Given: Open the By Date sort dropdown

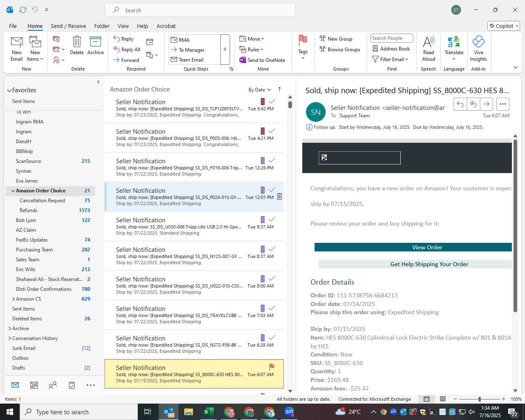Looking at the screenshot, I should [260, 90].
